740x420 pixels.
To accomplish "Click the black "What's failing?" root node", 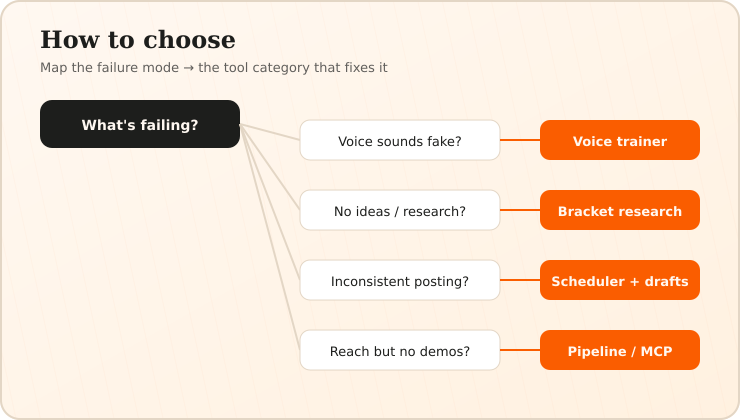I will pos(140,124).
